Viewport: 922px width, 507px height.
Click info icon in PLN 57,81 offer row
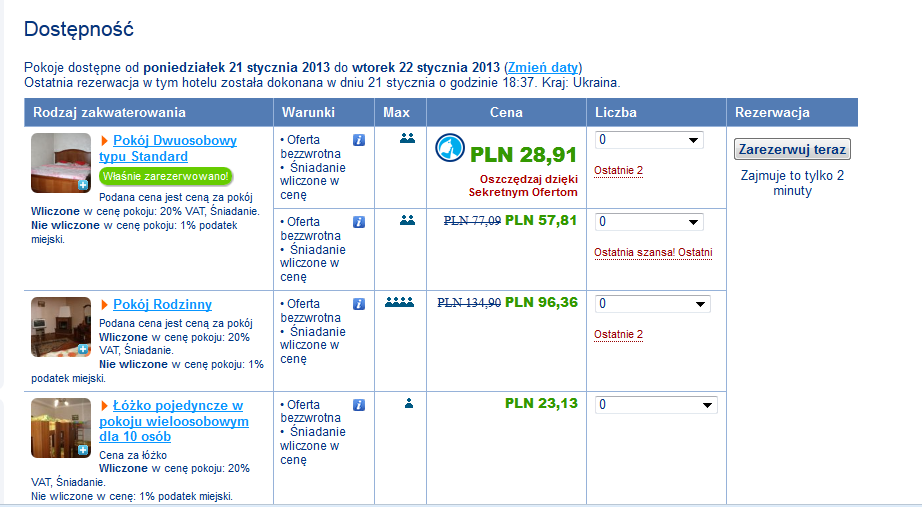click(359, 222)
